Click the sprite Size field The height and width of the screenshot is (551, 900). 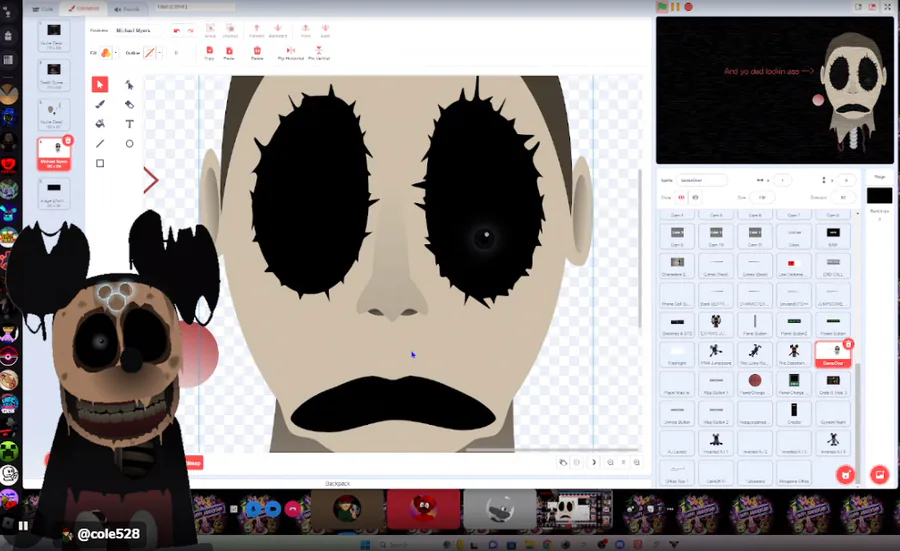click(763, 197)
